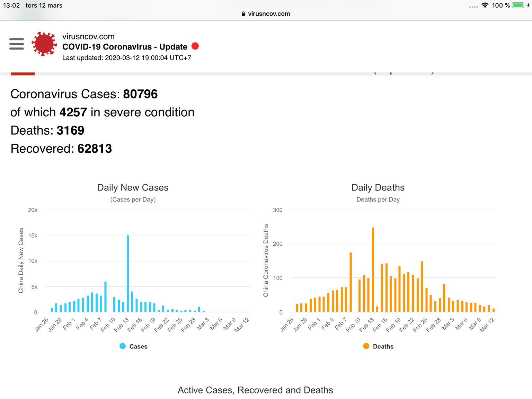Click the COVID-19 Coronavirus - Update title
The height and width of the screenshot is (399, 532).
pyautogui.click(x=125, y=47)
